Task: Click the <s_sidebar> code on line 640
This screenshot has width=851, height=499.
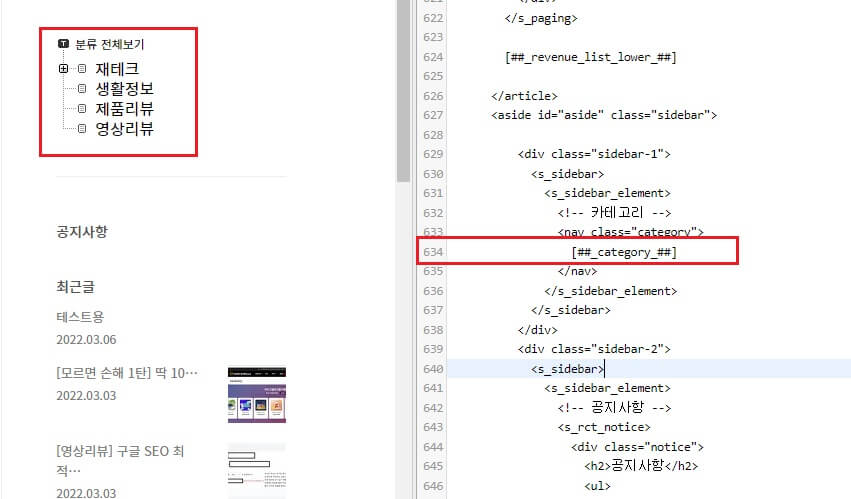Action: point(567,369)
